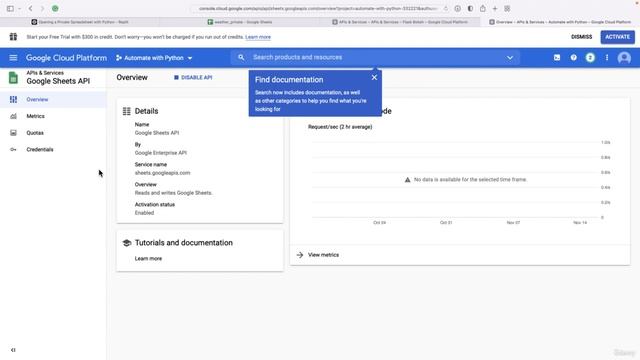The width and height of the screenshot is (640, 360).
Task: Open a new tab with plus icon
Action: pos(495,8)
